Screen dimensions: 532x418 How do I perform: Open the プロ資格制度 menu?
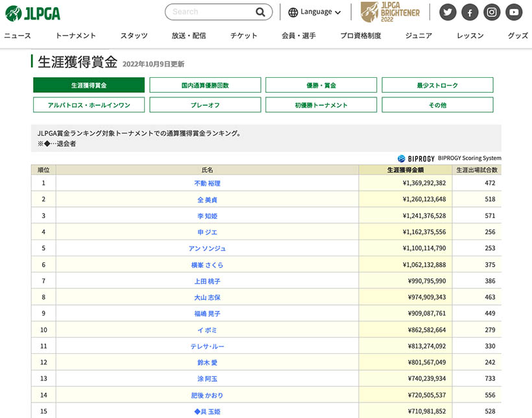click(x=361, y=36)
